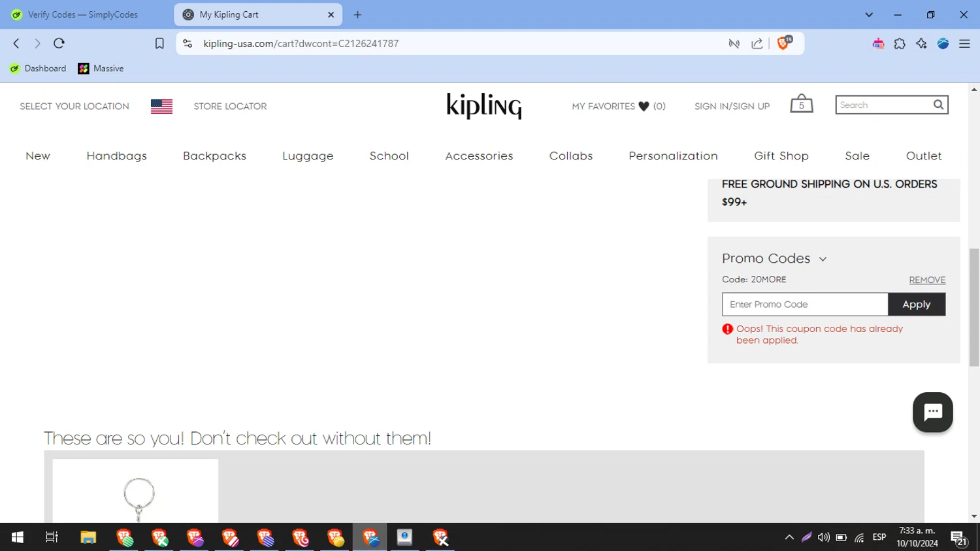980x551 pixels.
Task: Open the Massive bookmark
Action: [x=101, y=68]
